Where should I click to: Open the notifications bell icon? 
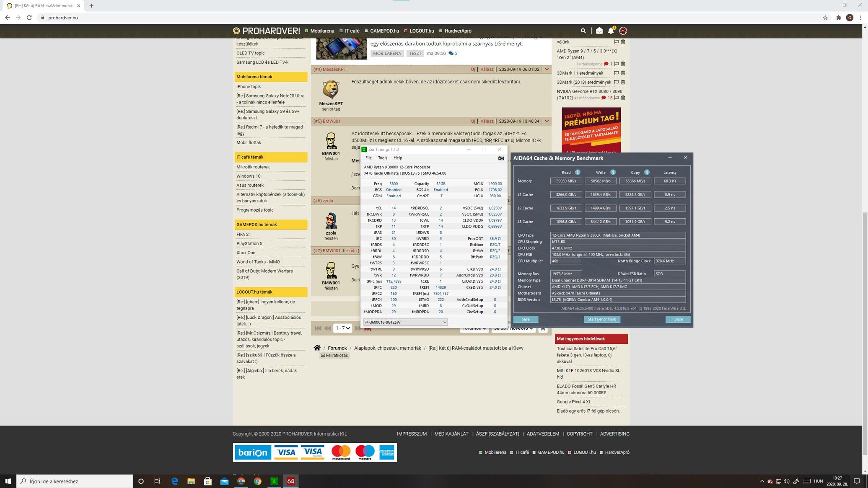[x=611, y=31]
